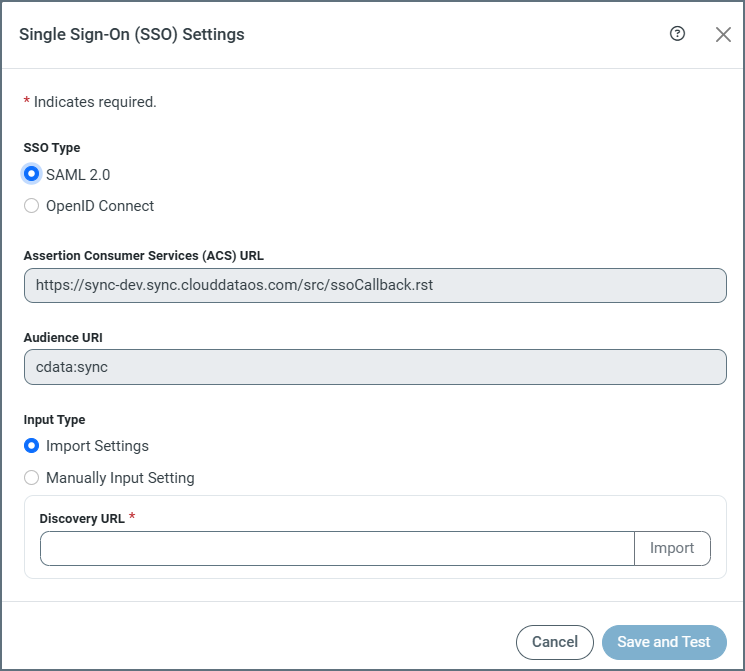Viewport: 745px width, 671px height.
Task: Click the red asterisk beside Discovery URL
Action: (132, 516)
